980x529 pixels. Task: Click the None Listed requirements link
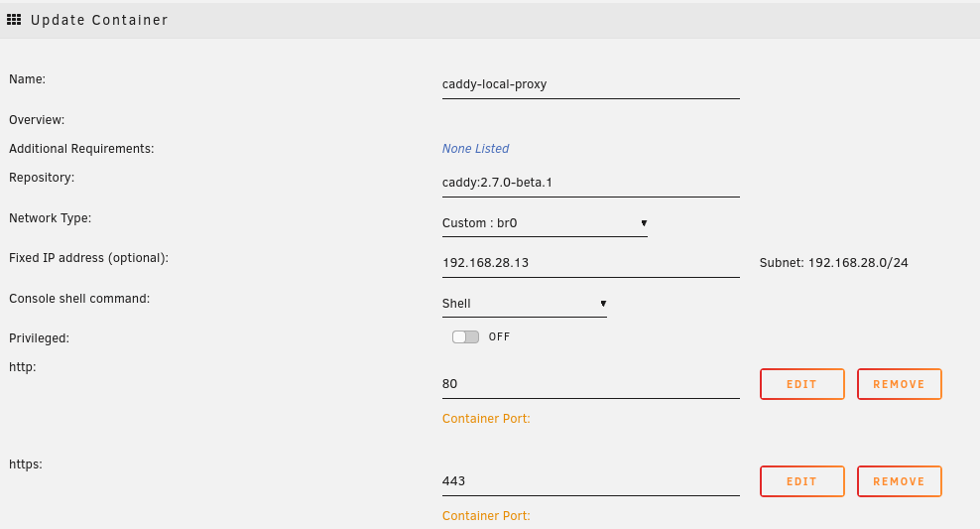click(475, 149)
